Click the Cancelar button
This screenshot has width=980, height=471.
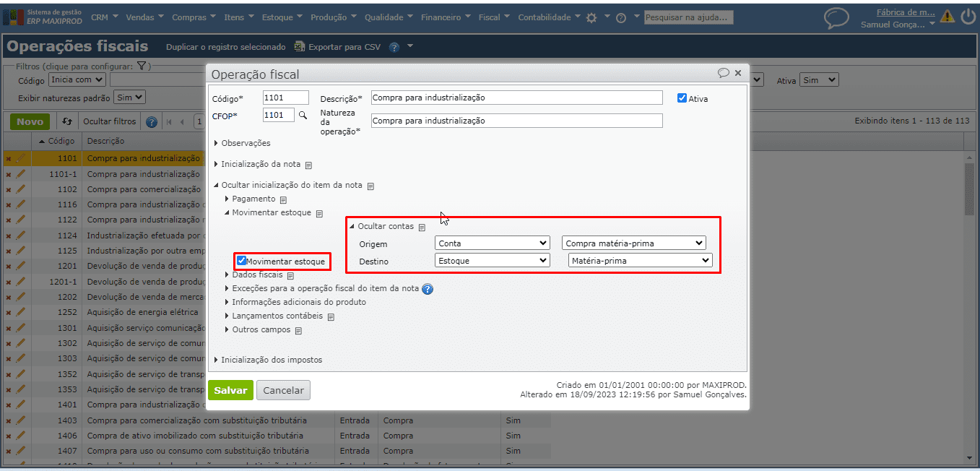tap(283, 390)
